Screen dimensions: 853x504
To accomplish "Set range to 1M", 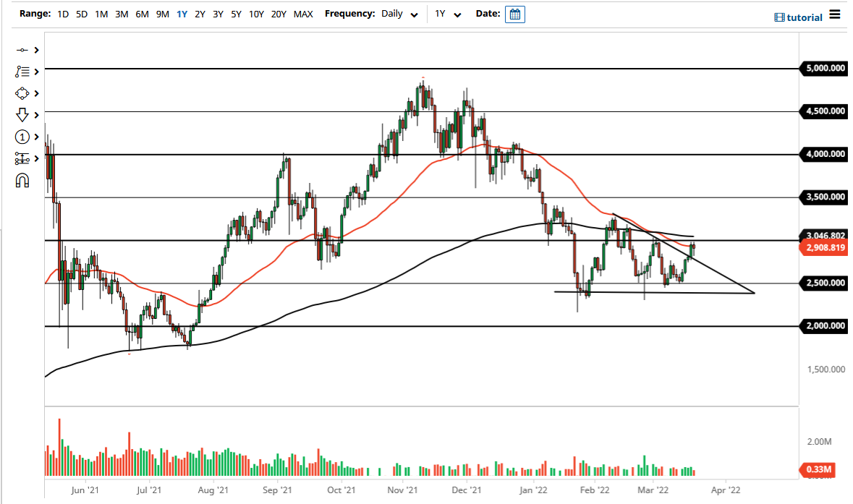I will click(x=101, y=14).
